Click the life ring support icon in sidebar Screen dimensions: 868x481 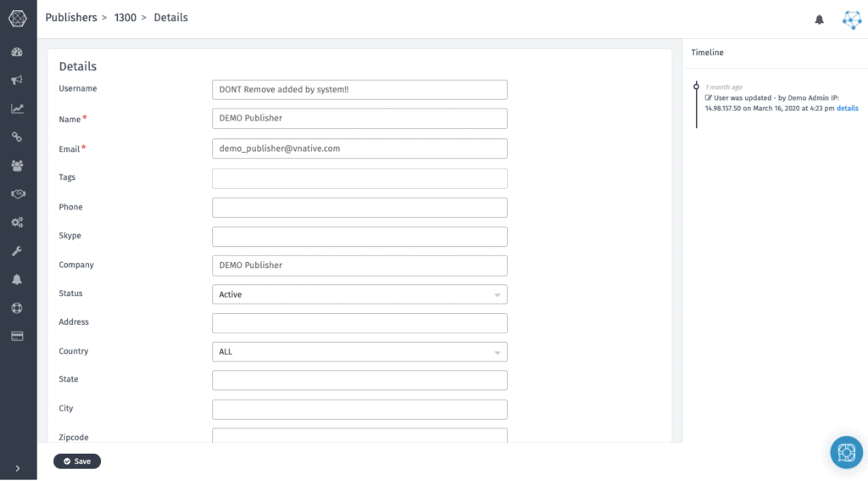coord(17,308)
